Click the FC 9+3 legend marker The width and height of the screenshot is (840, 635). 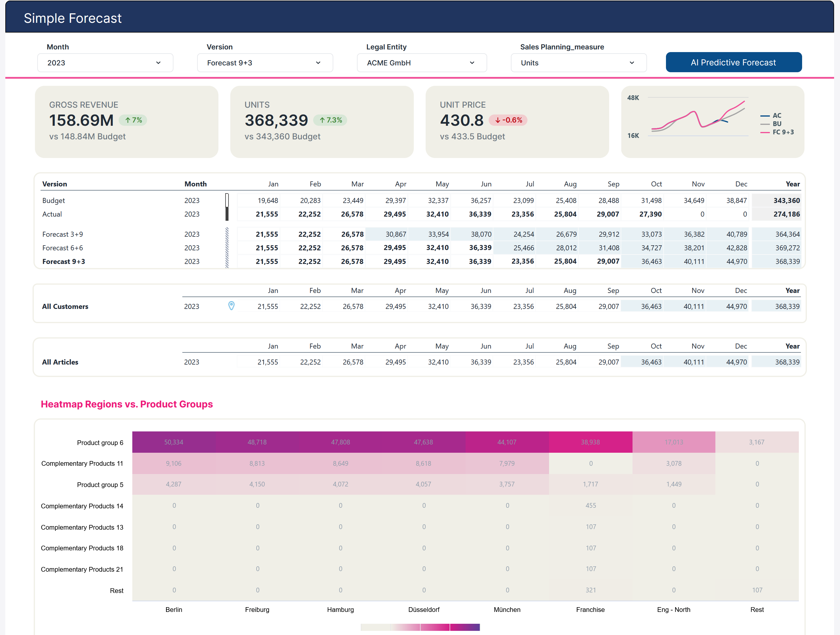click(765, 133)
